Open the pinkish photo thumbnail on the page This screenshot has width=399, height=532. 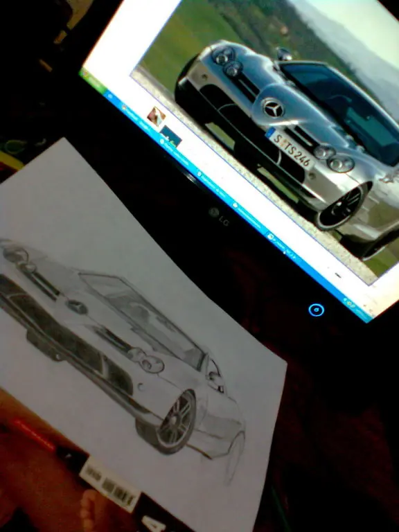pyautogui.click(x=157, y=116)
